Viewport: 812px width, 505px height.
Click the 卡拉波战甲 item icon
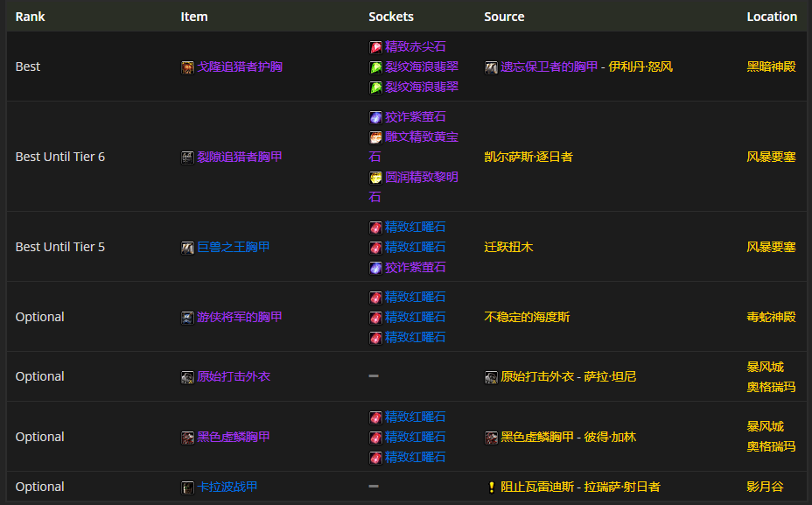coord(187,487)
